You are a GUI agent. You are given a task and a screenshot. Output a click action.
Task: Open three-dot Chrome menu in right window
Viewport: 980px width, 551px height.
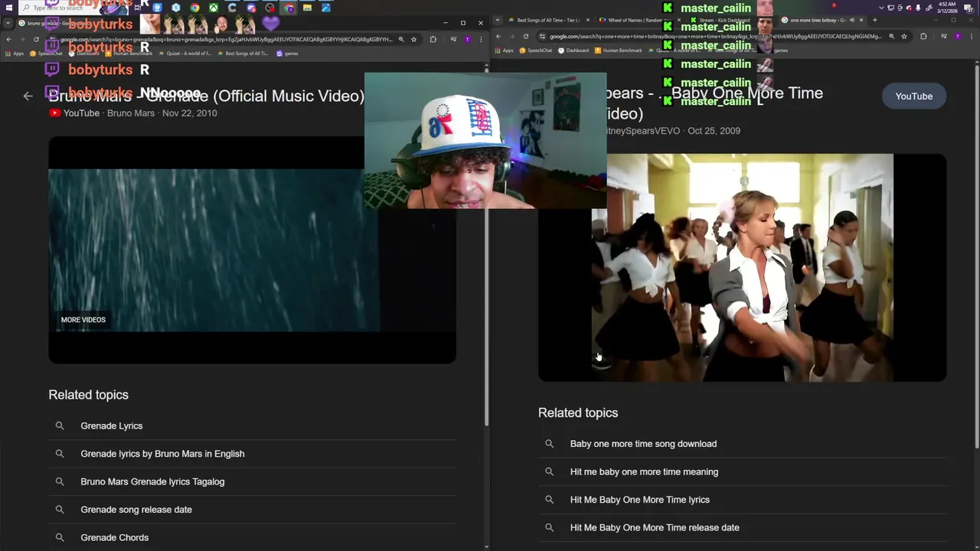tap(971, 36)
